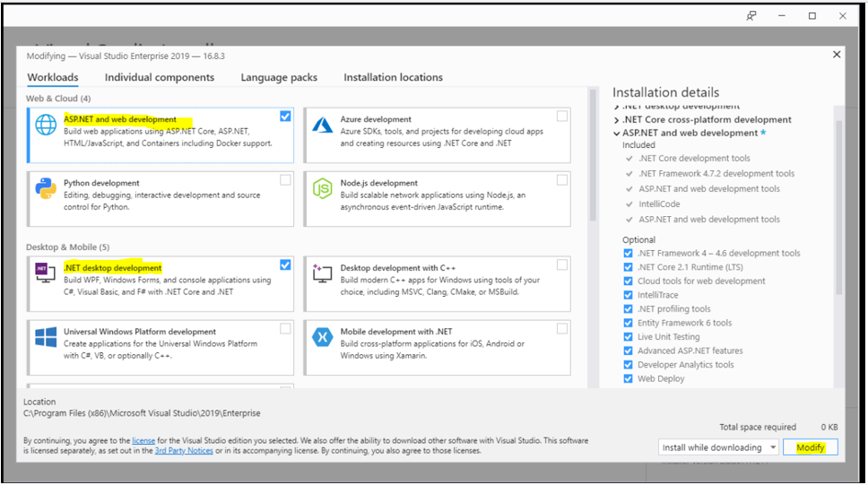Screen dimensions: 868x485
Task: Click the Python development snake icon
Action: [46, 188]
